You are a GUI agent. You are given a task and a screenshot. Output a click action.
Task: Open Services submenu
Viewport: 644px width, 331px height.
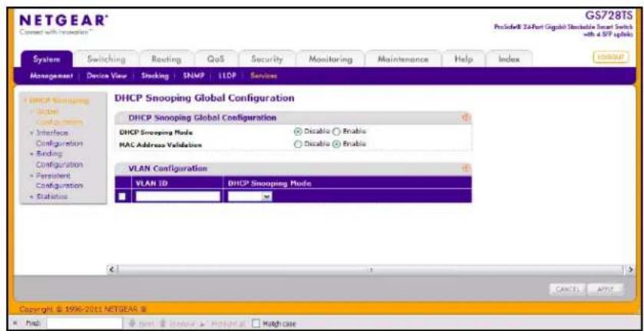click(263, 76)
